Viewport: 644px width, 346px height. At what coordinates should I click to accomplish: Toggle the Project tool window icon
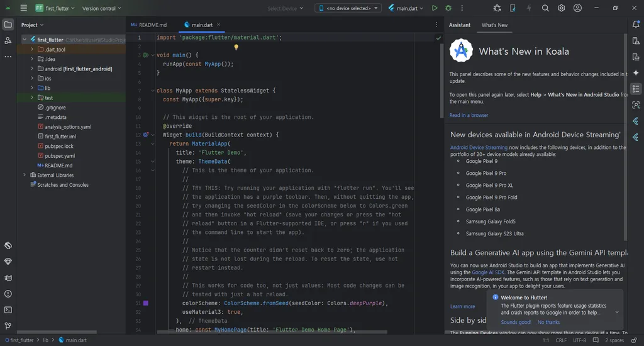(8, 25)
